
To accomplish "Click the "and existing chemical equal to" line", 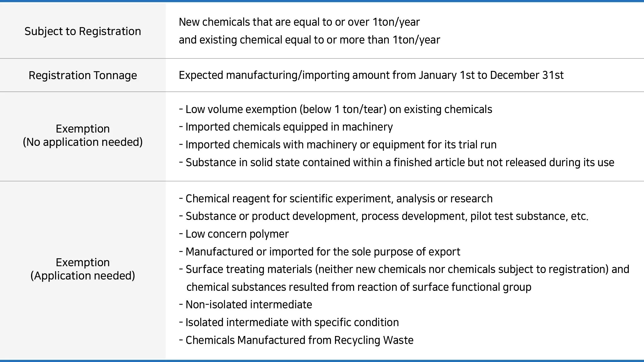I will (x=309, y=40).
